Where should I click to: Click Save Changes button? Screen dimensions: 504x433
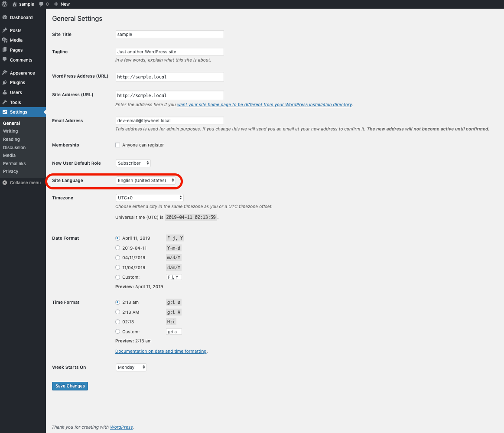pyautogui.click(x=70, y=386)
